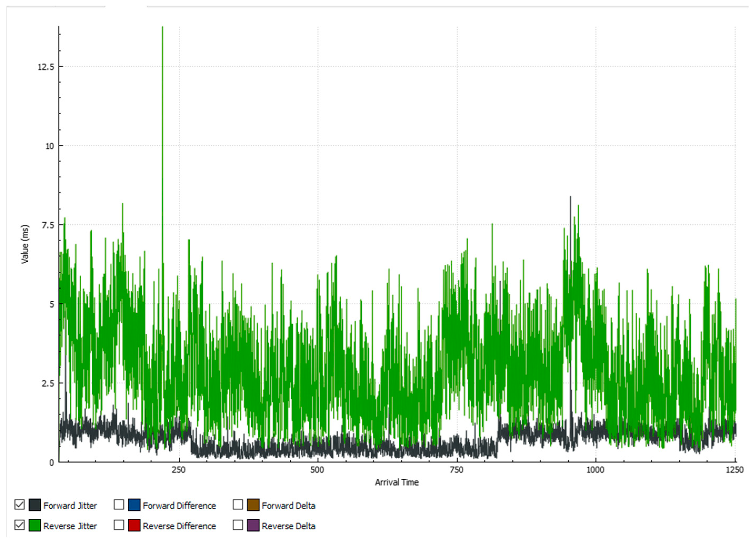Click the green Reverse Jitter color swatch

[x=35, y=525]
